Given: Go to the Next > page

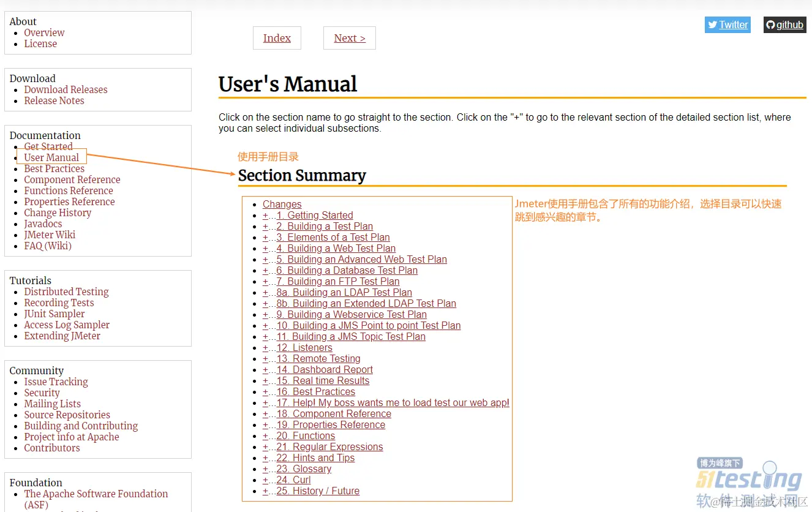Looking at the screenshot, I should tap(350, 38).
